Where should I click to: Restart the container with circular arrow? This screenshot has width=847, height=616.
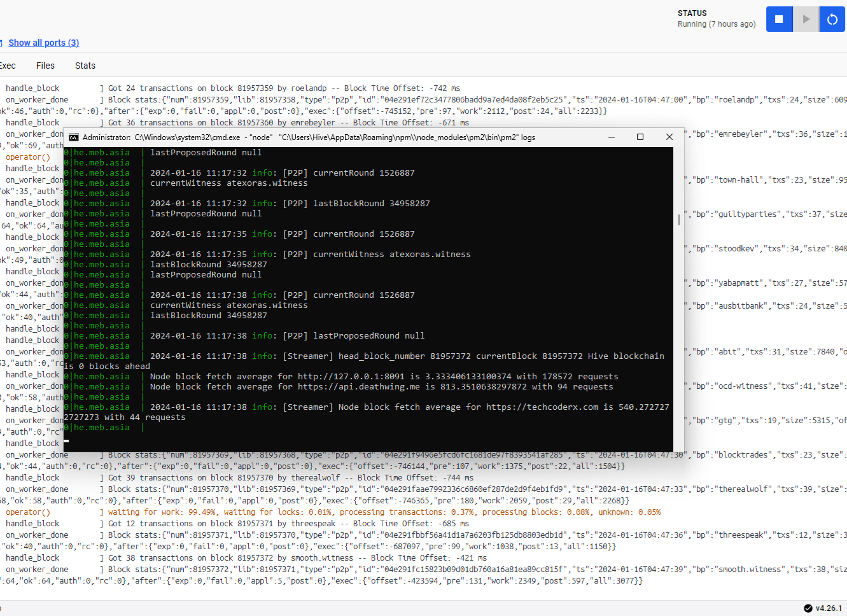[832, 19]
